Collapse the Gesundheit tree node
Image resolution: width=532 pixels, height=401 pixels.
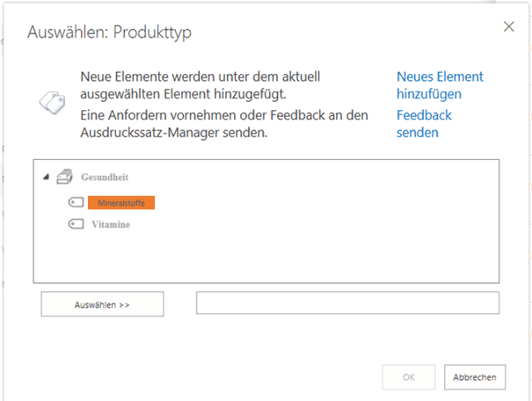[x=45, y=178]
